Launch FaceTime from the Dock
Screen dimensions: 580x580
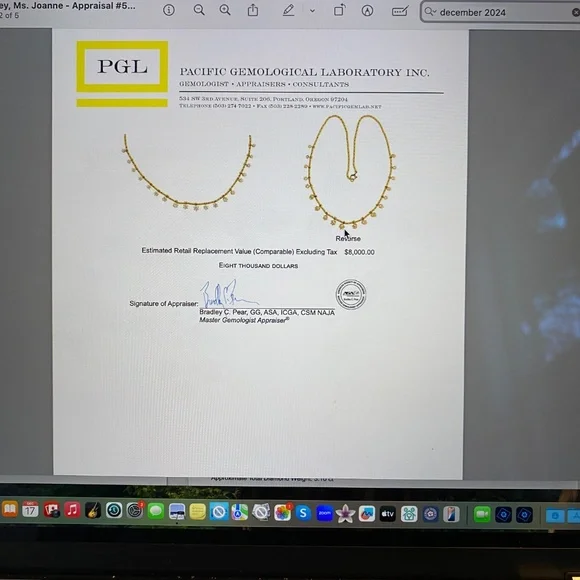(x=482, y=515)
